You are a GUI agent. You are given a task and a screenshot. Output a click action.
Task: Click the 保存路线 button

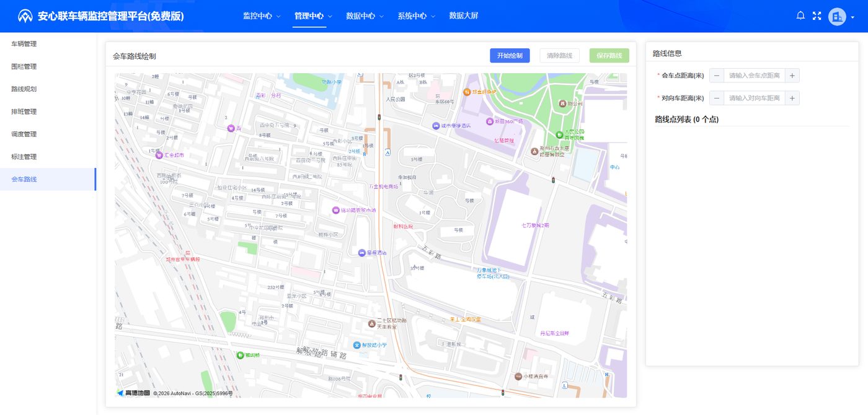(x=609, y=56)
